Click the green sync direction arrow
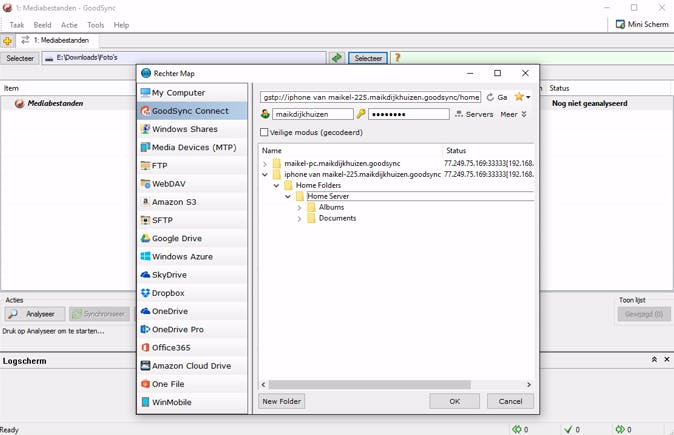The height and width of the screenshot is (435, 674). pyautogui.click(x=337, y=58)
